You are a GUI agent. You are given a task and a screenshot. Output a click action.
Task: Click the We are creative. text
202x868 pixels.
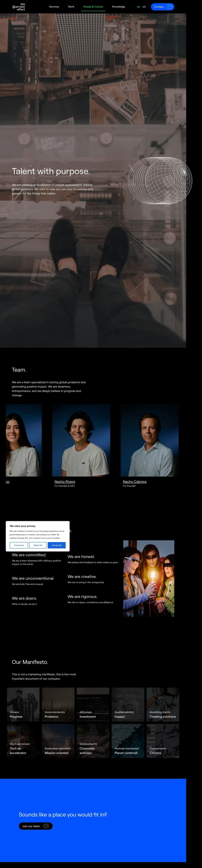(82, 576)
